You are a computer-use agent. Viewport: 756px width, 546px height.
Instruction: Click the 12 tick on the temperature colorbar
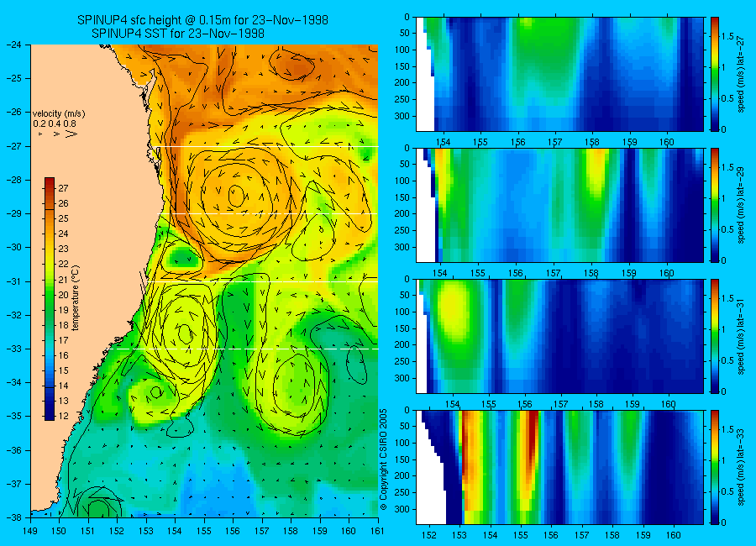[63, 416]
